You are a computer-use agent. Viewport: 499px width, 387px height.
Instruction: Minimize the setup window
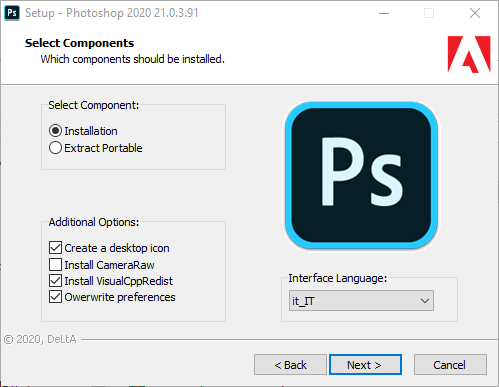(384, 13)
